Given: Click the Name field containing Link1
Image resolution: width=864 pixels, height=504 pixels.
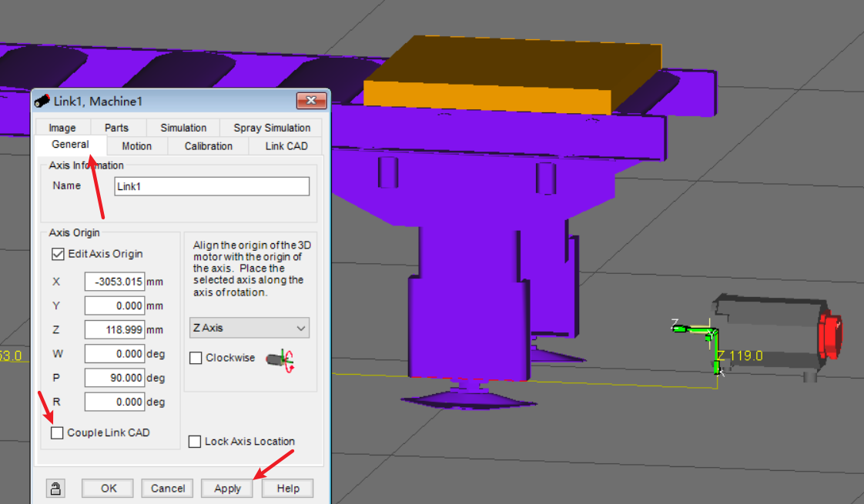Looking at the screenshot, I should [212, 186].
